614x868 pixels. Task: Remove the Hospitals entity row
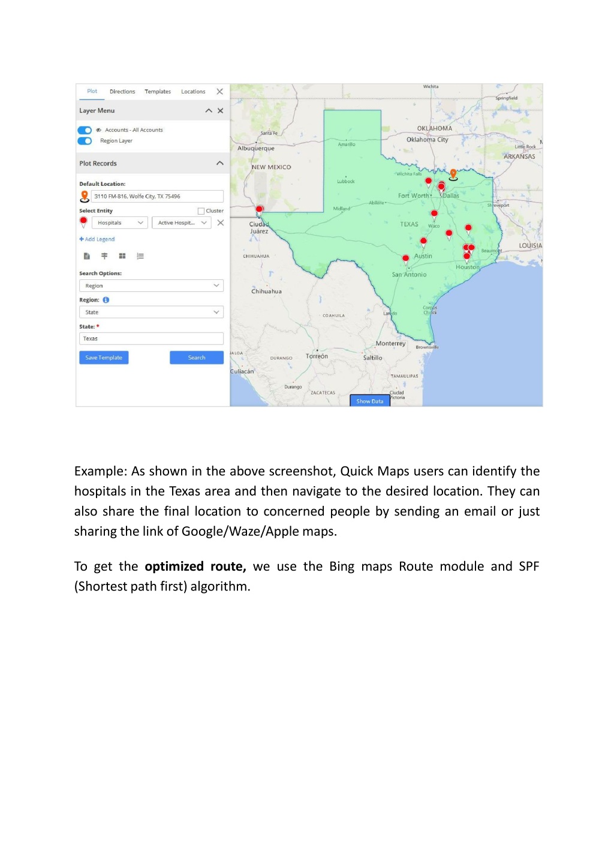click(x=221, y=223)
